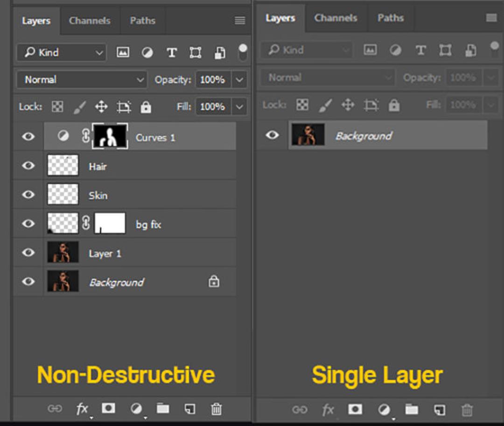The width and height of the screenshot is (504, 426).
Task: Select Skin layer name
Action: (x=98, y=196)
